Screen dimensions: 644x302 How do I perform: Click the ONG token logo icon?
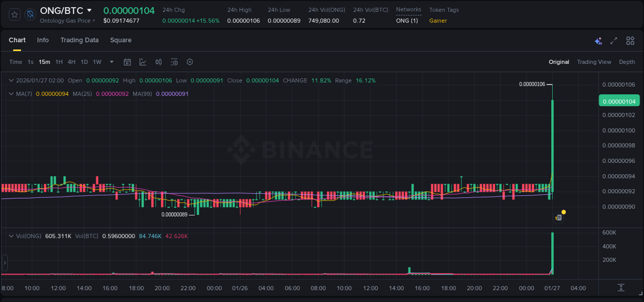click(x=30, y=14)
